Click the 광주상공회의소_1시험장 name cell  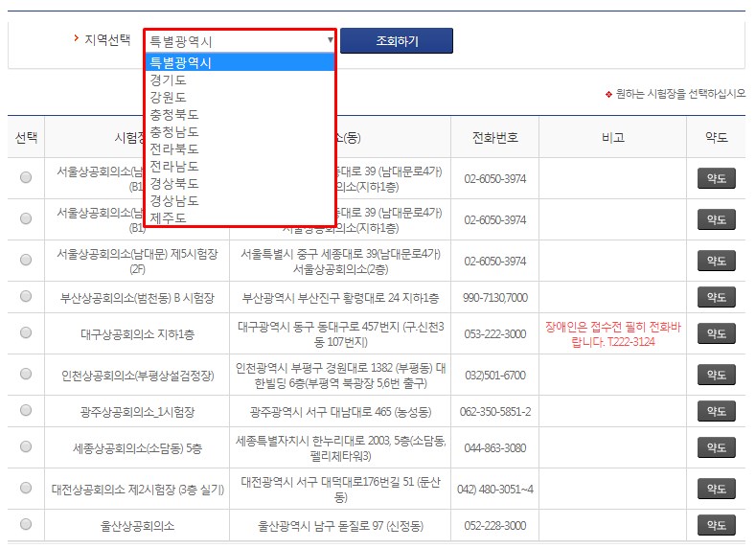pos(137,412)
